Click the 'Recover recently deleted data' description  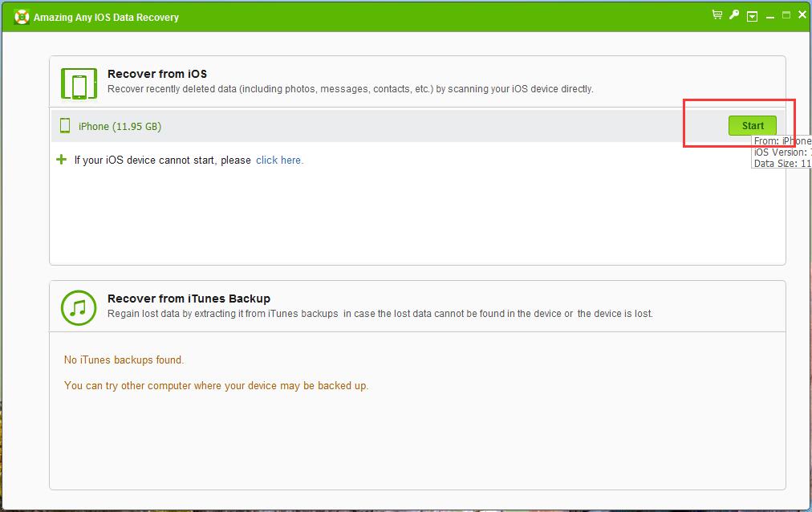(x=351, y=89)
